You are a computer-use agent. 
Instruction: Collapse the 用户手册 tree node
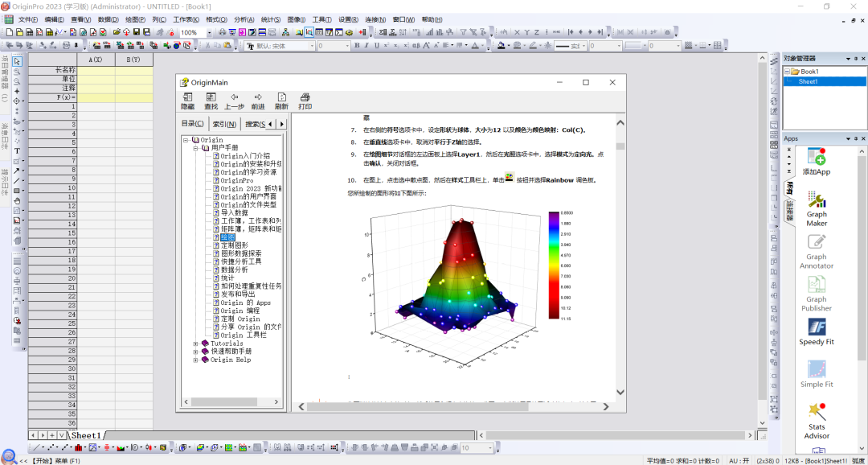point(195,148)
